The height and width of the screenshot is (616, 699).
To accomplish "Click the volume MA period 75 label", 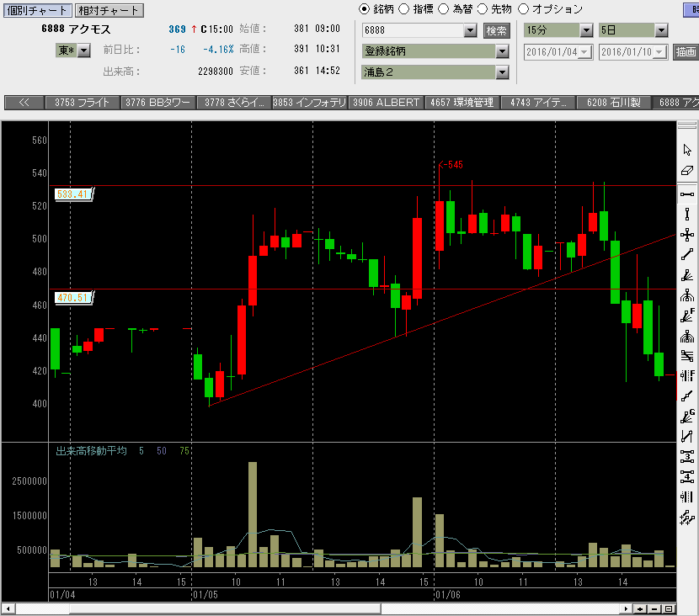I will coord(184,451).
